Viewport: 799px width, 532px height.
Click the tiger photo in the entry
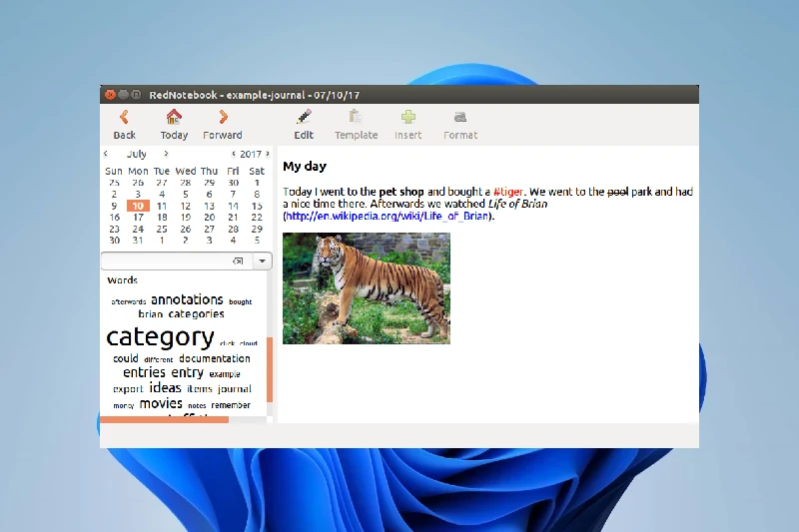pos(367,288)
